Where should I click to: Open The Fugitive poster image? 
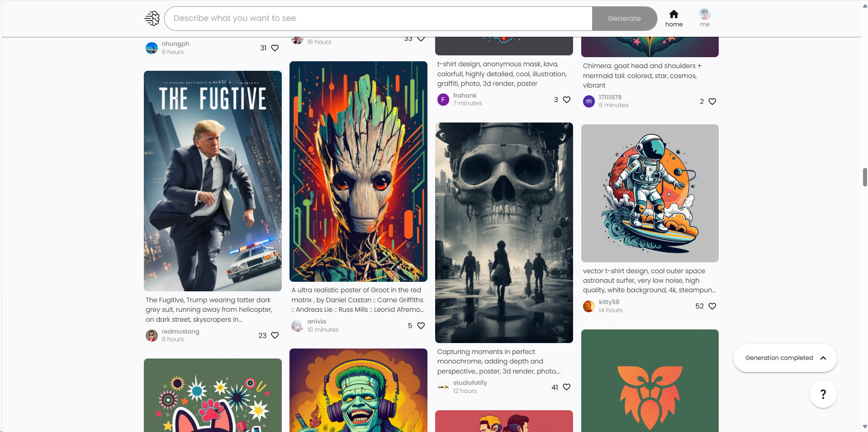point(213,181)
